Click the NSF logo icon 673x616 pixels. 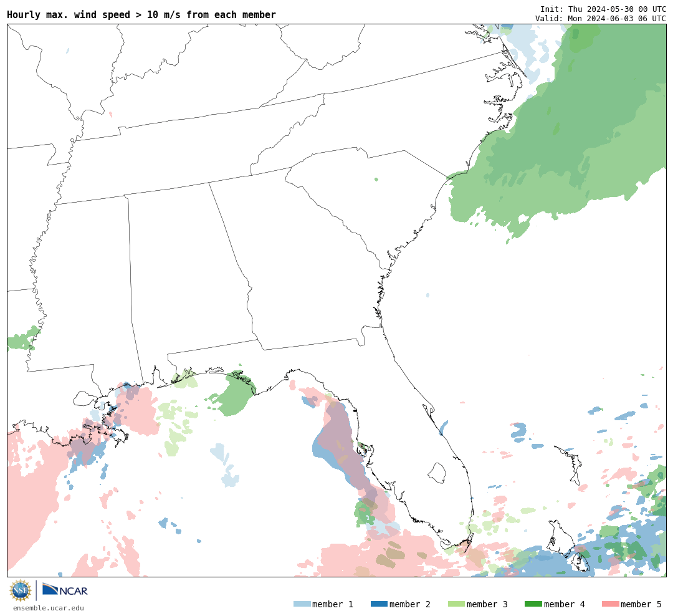click(x=20, y=590)
